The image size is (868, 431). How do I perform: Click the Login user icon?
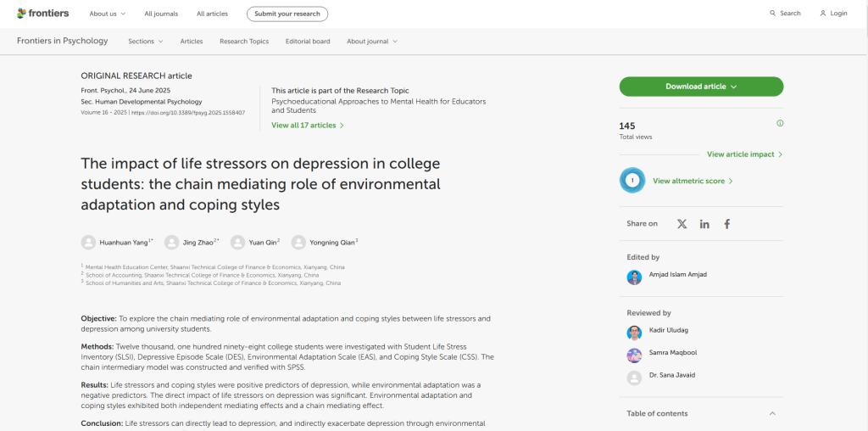click(x=822, y=14)
